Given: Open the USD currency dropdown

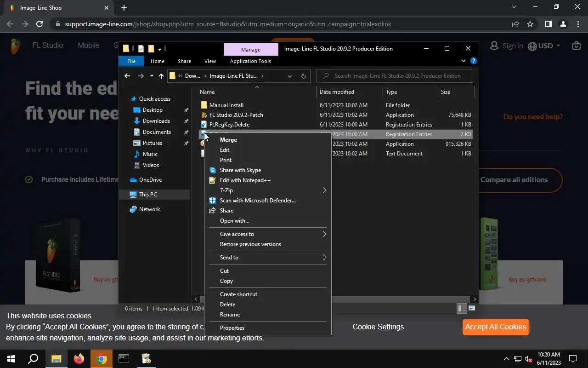Looking at the screenshot, I should [x=544, y=46].
